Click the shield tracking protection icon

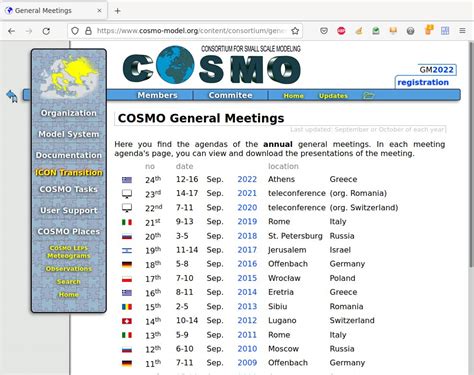pyautogui.click(x=75, y=31)
